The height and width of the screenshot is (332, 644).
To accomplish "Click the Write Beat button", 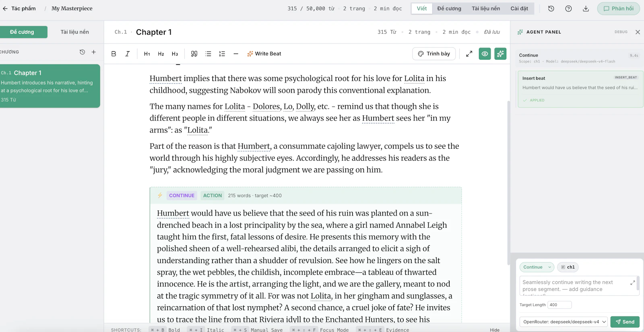I will pos(264,54).
